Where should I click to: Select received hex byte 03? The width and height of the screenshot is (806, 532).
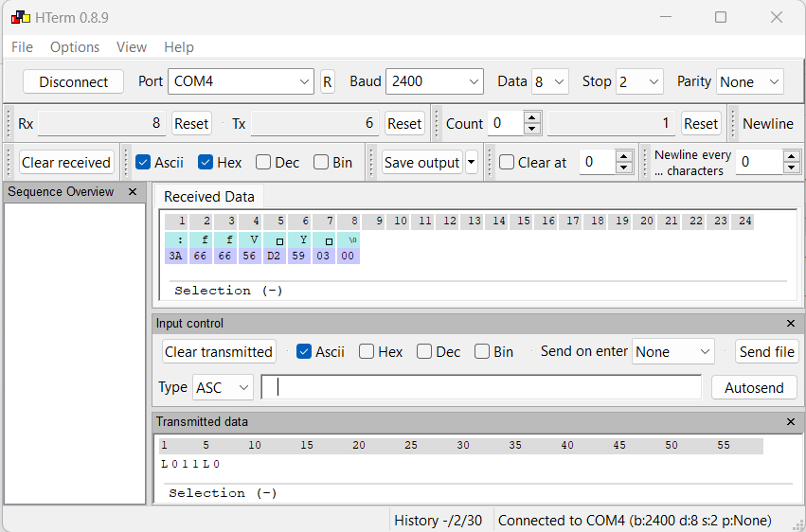(323, 256)
